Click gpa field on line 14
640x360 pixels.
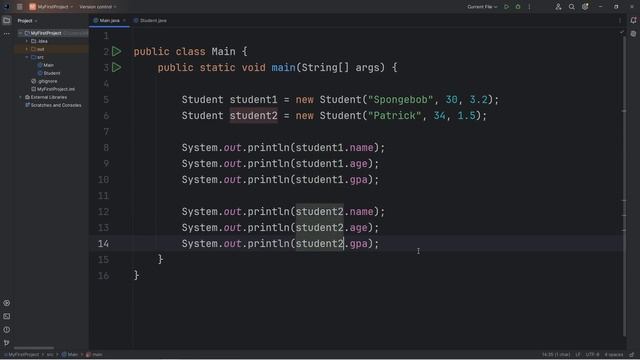point(358,244)
